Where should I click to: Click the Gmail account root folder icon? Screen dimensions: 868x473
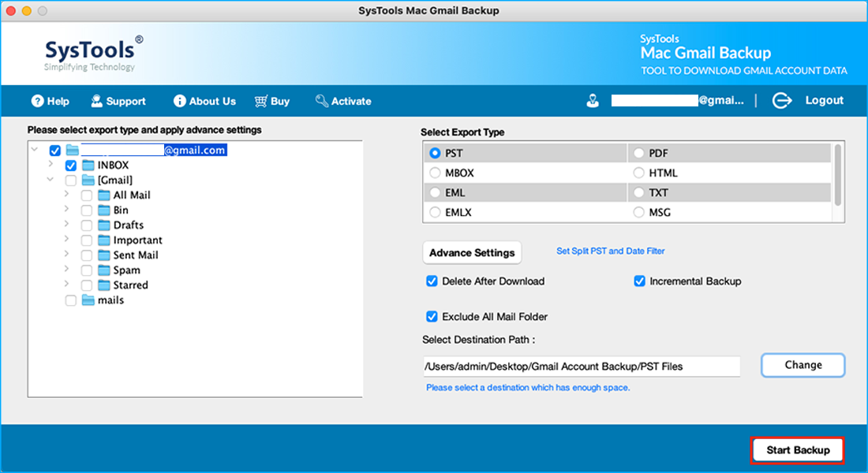[72, 150]
